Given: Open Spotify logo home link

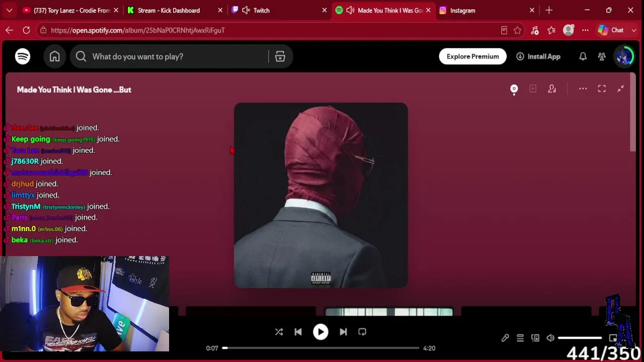Looking at the screenshot, I should (x=23, y=56).
